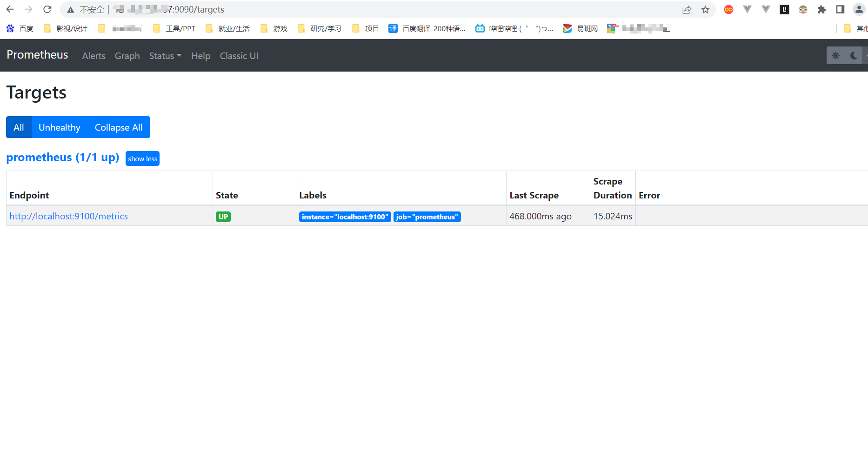Open the black square L extension
Viewport: 868px width, 455px height.
click(x=784, y=10)
